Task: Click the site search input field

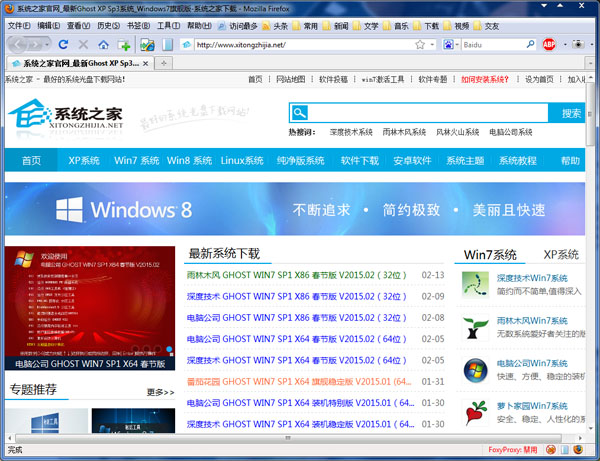Action: click(x=427, y=113)
